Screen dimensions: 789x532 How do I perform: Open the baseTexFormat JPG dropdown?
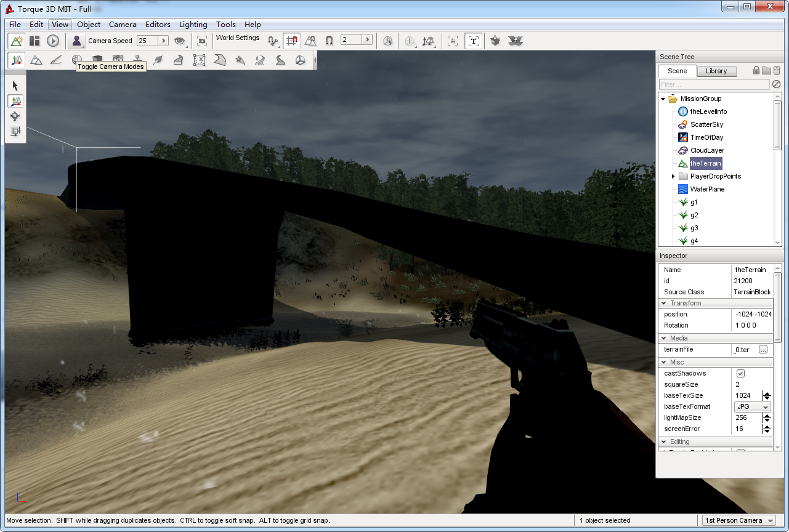(x=753, y=407)
